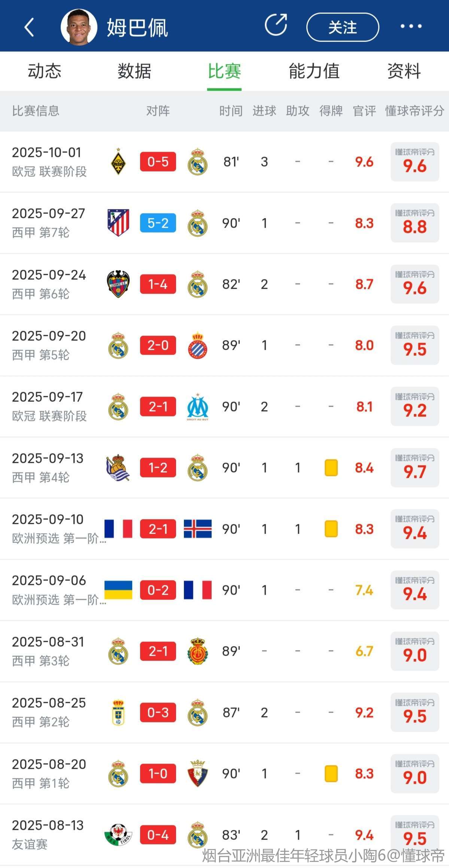Switch to the 动态 tab
The height and width of the screenshot is (868, 449).
[45, 71]
